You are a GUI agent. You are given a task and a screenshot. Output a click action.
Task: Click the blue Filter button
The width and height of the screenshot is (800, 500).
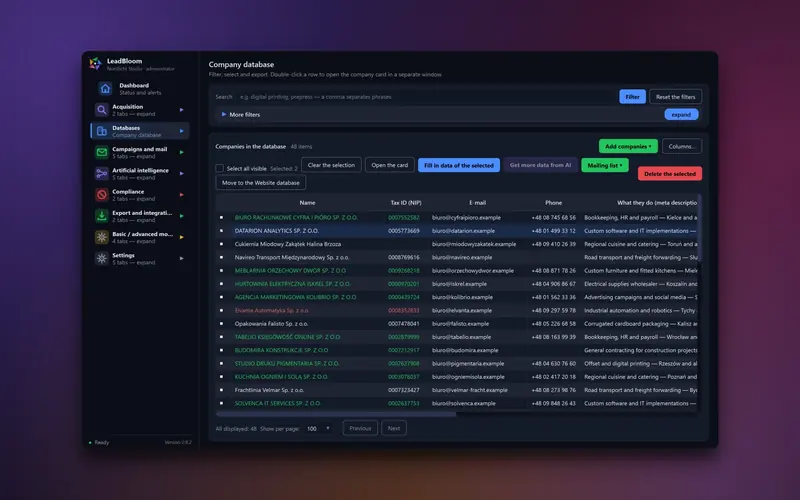click(x=632, y=96)
